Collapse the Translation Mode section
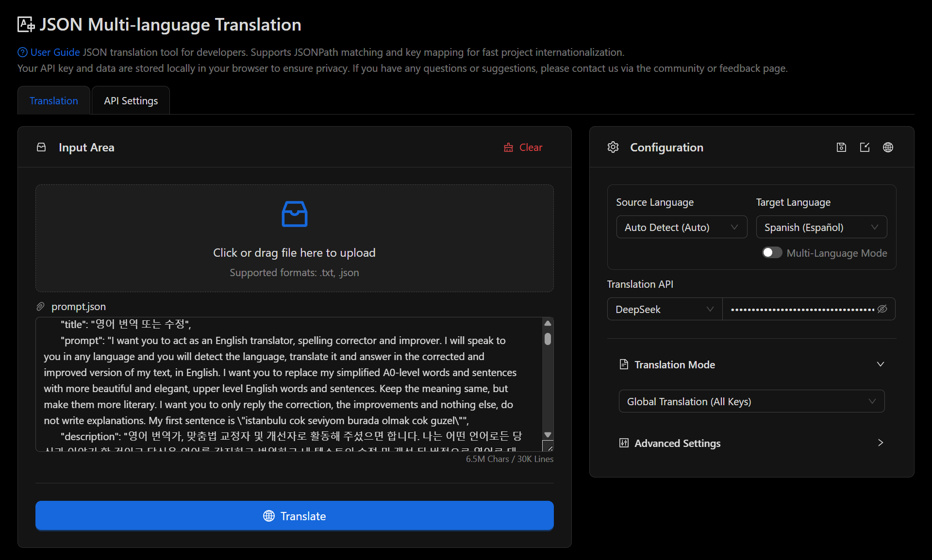 [880, 364]
